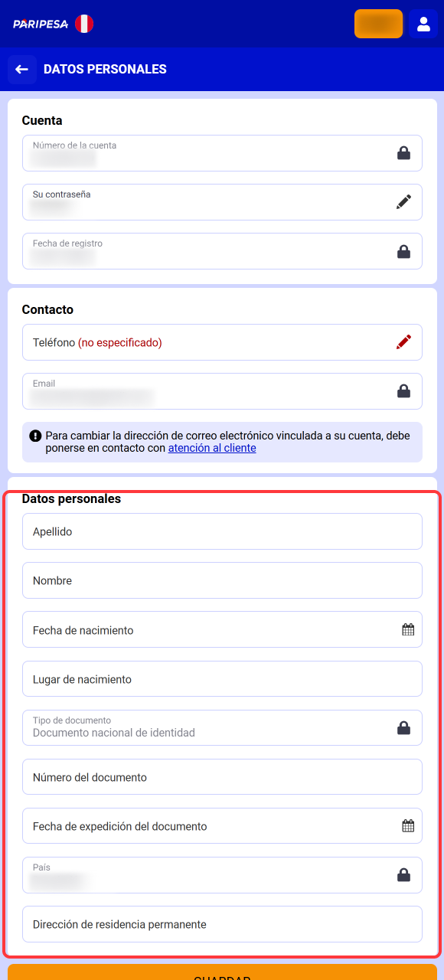
Task: Edit the Teléfono field using its pencil icon
Action: pyautogui.click(x=404, y=341)
